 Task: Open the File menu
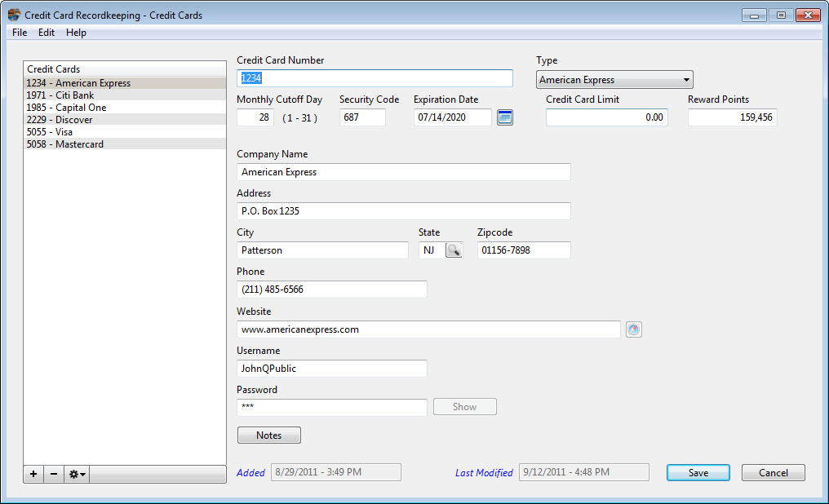tap(20, 33)
